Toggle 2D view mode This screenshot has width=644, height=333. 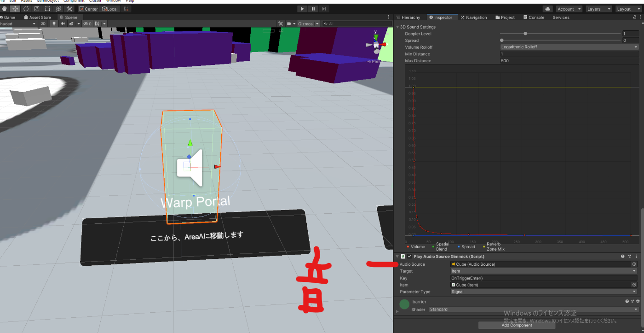pos(43,23)
